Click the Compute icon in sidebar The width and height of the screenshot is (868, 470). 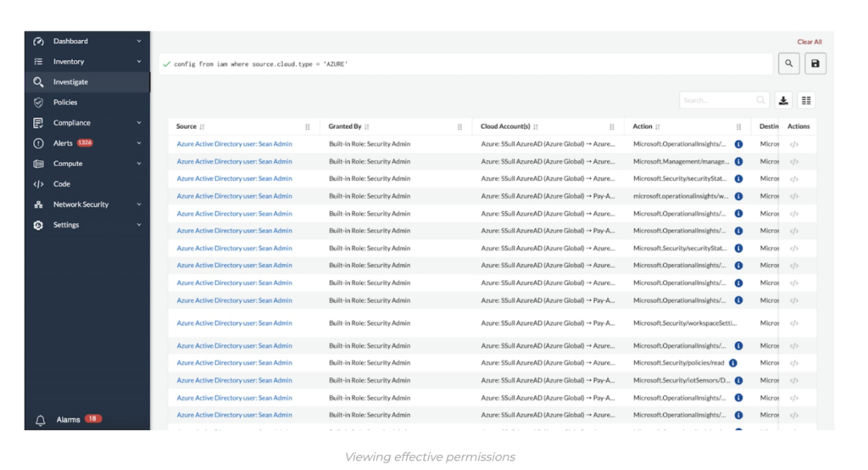point(38,164)
